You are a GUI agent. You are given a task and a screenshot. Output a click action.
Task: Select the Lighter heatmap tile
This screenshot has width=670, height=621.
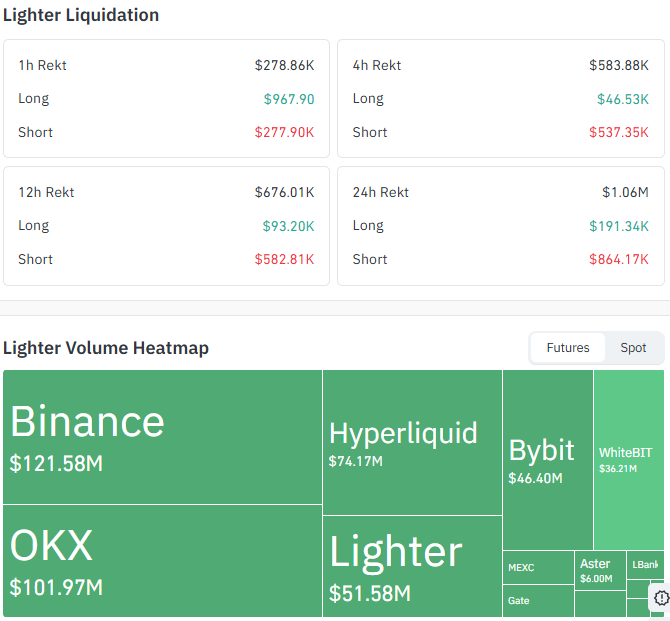[x=412, y=566]
